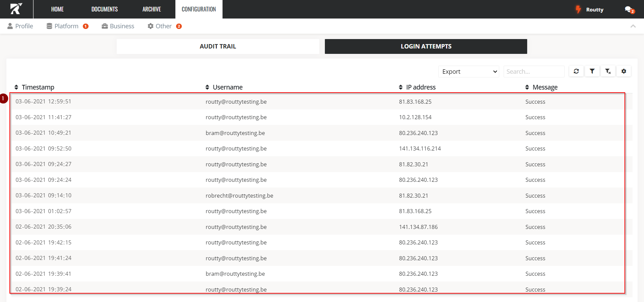644x302 pixels.
Task: Click the Routty logo icon
Action: pyautogui.click(x=16, y=9)
